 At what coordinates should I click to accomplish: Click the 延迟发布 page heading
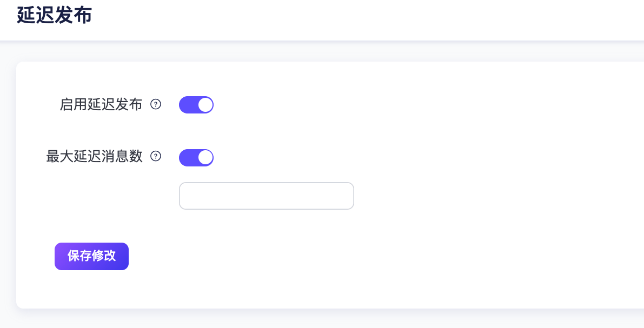point(54,16)
